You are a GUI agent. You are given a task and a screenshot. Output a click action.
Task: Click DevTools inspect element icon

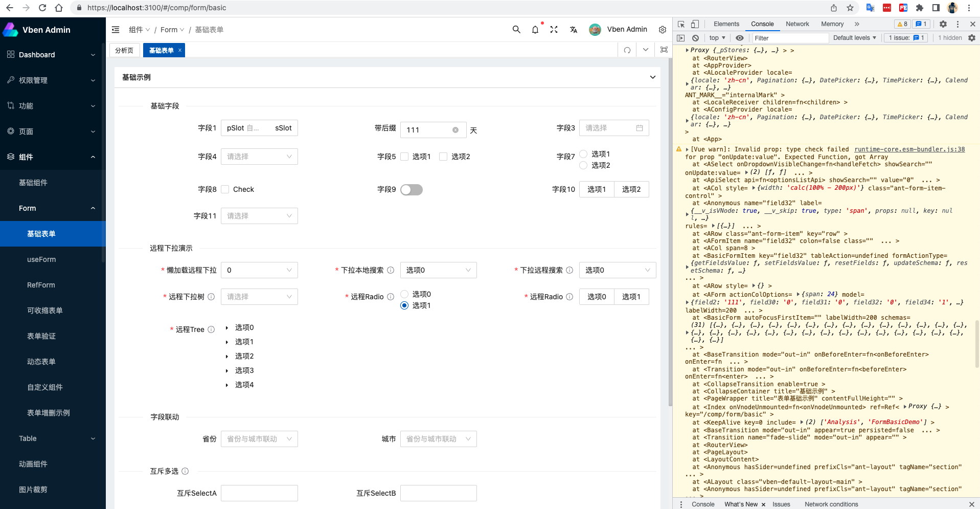click(681, 24)
